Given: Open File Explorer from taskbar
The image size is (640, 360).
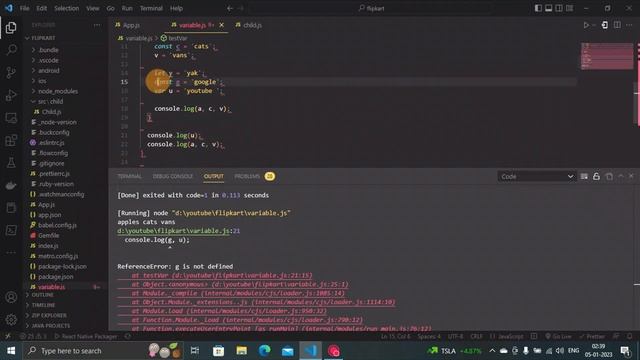Looking at the screenshot, I should (x=242, y=351).
